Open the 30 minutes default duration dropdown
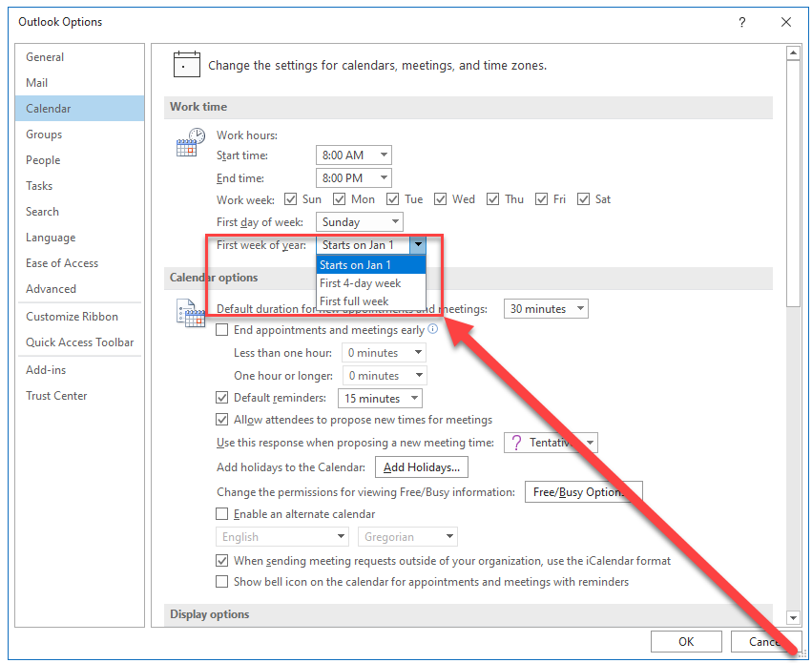 [546, 309]
